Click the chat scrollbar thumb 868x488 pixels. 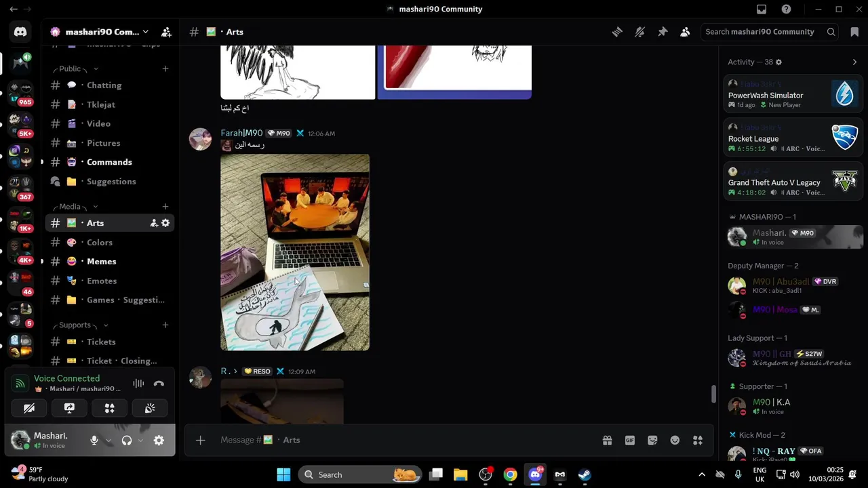pyautogui.click(x=713, y=394)
